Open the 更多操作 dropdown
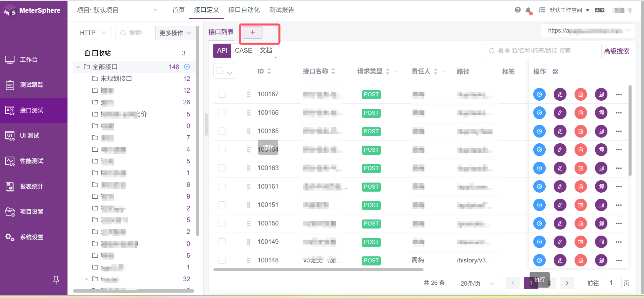The height and width of the screenshot is (298, 644). (175, 33)
